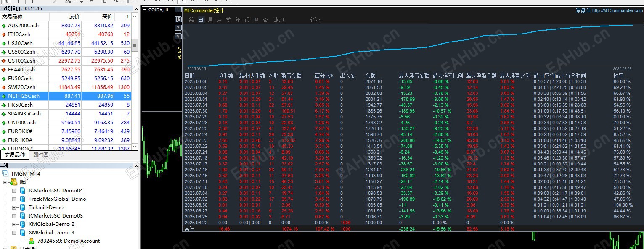644x249 pixels.
Task: Switch to the 币 currency tab
Action: 247,20
